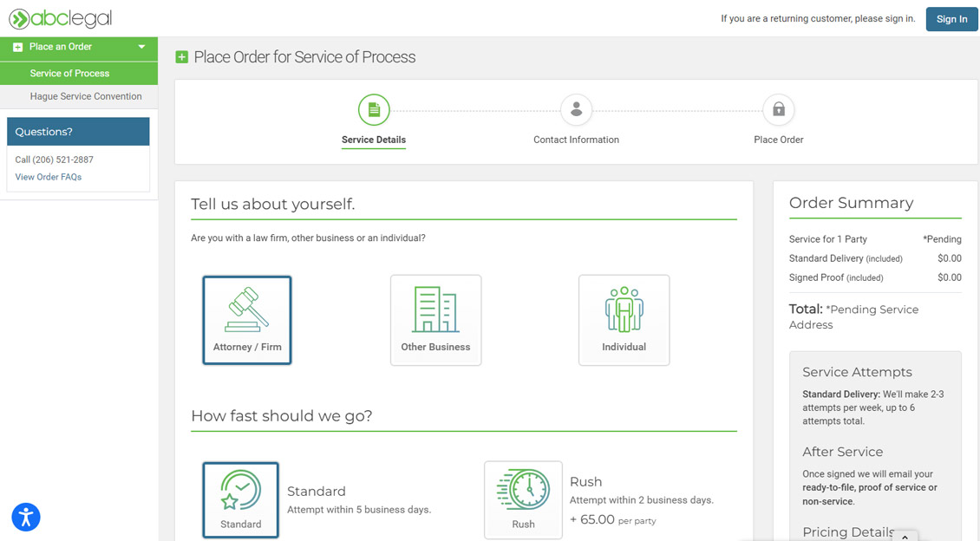Go to Hague Service Convention
Screen dimensions: 980x541
[x=86, y=96]
